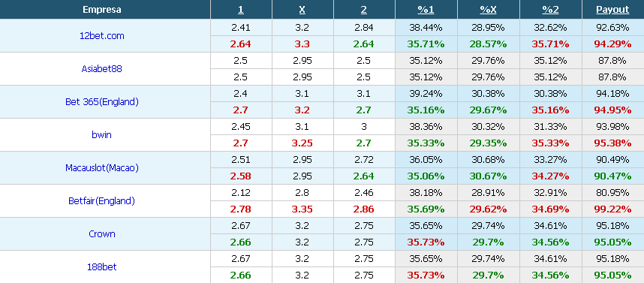644x283 pixels.
Task: Open the bwin bookmaker link
Action: tap(102, 134)
